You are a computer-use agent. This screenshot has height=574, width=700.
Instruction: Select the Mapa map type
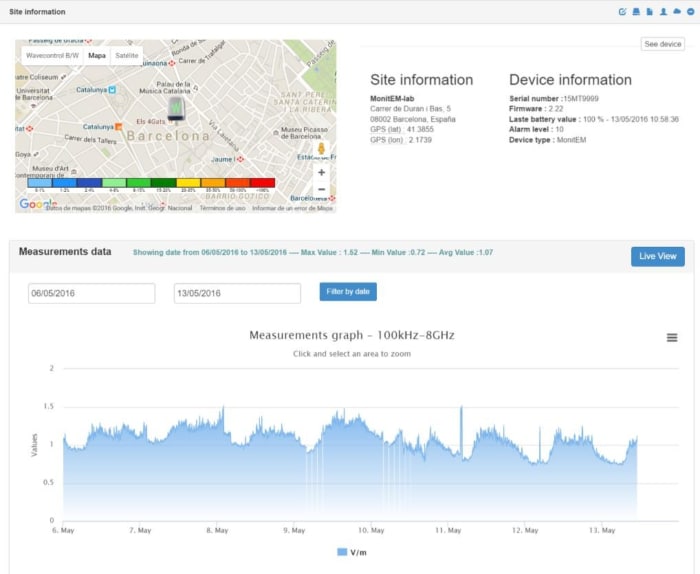tap(97, 56)
